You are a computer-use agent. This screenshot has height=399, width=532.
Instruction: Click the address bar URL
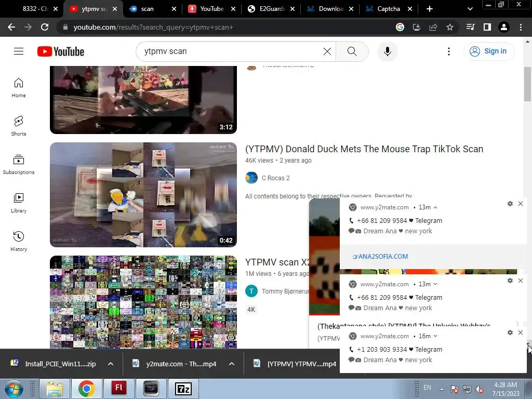pos(153,27)
